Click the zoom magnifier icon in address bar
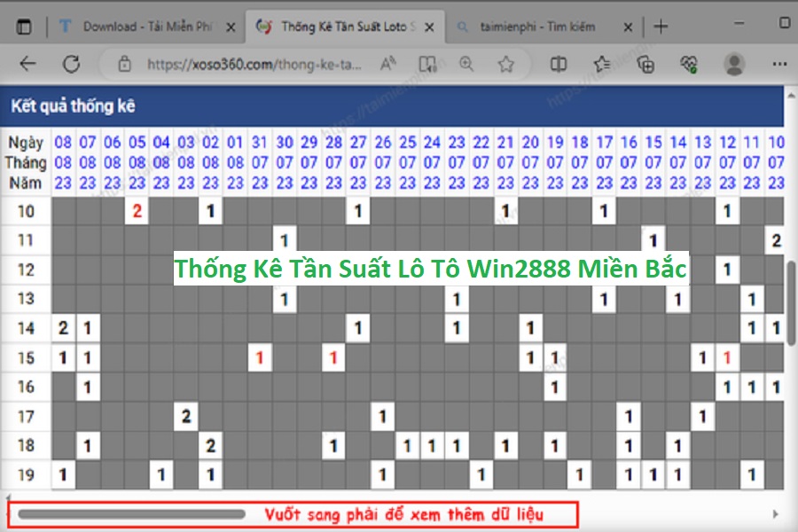 click(466, 64)
